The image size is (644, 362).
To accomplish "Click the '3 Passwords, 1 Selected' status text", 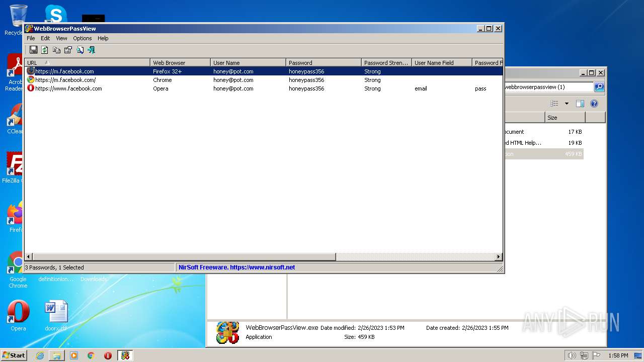I will (54, 267).
